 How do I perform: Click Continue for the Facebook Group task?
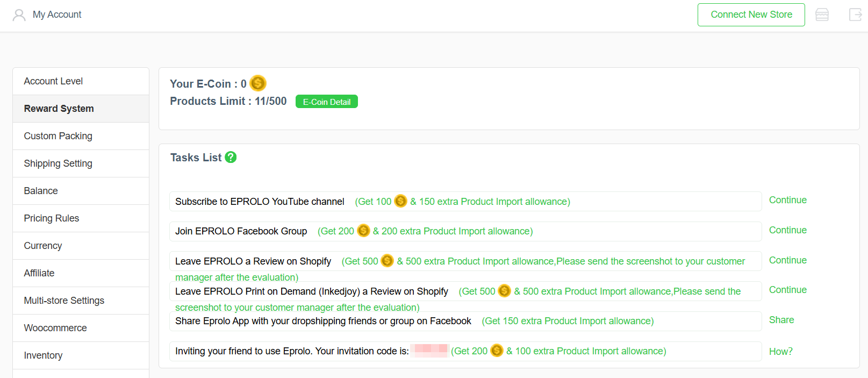pos(787,230)
